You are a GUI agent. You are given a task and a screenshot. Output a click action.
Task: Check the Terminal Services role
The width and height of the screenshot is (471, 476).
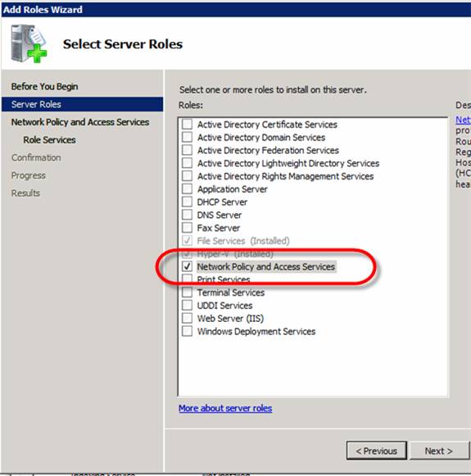point(187,292)
